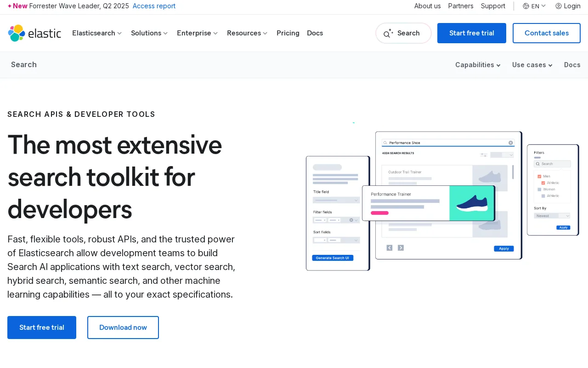Click the AI search magnifier icon

point(388,33)
